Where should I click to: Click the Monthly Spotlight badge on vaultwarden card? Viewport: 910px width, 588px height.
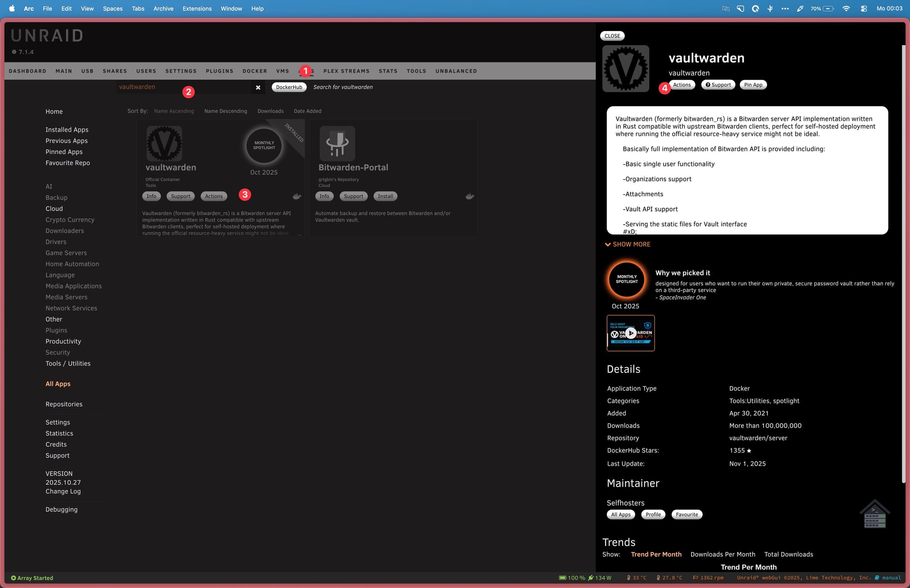point(264,146)
